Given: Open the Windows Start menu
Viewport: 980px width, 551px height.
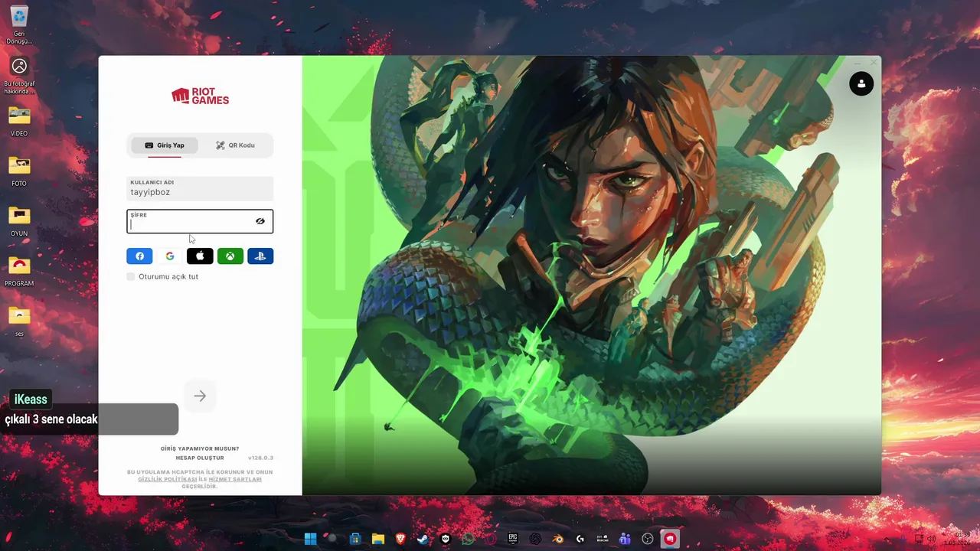Looking at the screenshot, I should (x=310, y=539).
